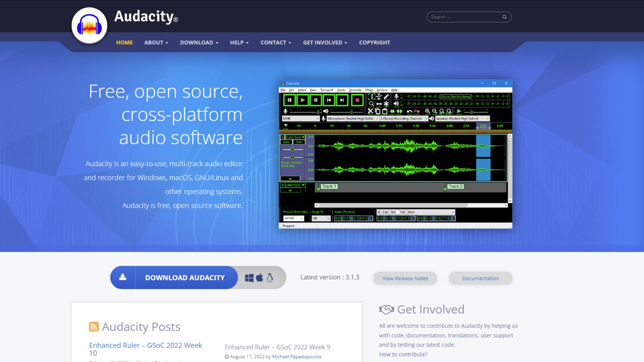This screenshot has height=362, width=644.
Task: Click the download arrow icon on button
Action: click(x=123, y=277)
